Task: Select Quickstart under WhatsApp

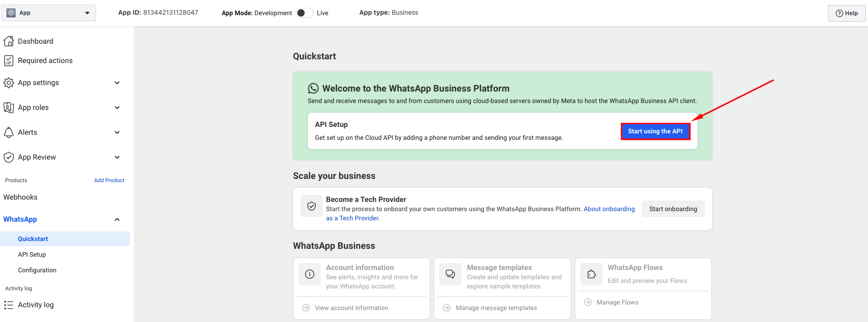Action: (x=65, y=239)
